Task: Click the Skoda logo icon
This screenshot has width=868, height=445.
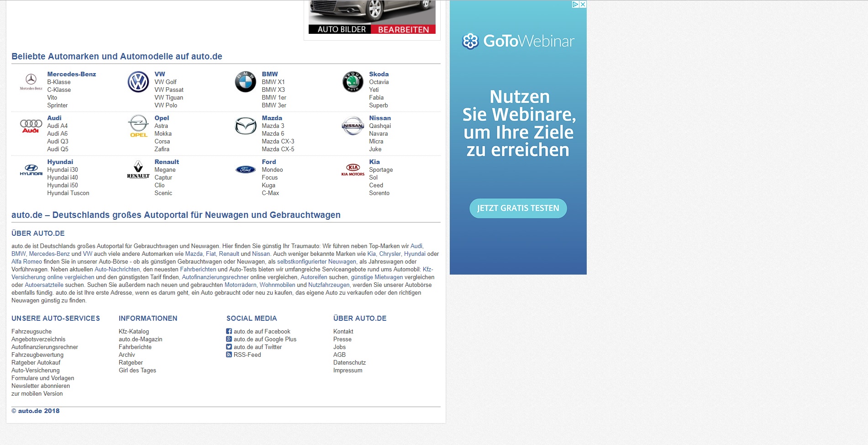Action: (x=352, y=82)
